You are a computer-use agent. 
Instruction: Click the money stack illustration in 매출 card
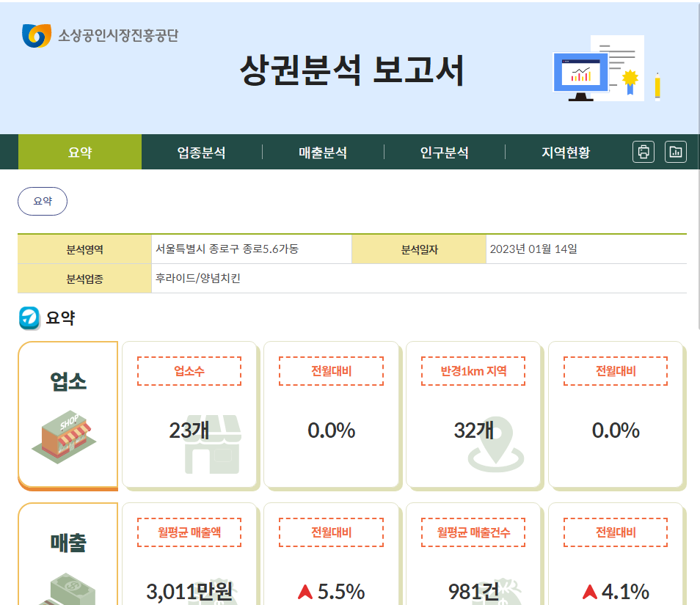click(67, 589)
